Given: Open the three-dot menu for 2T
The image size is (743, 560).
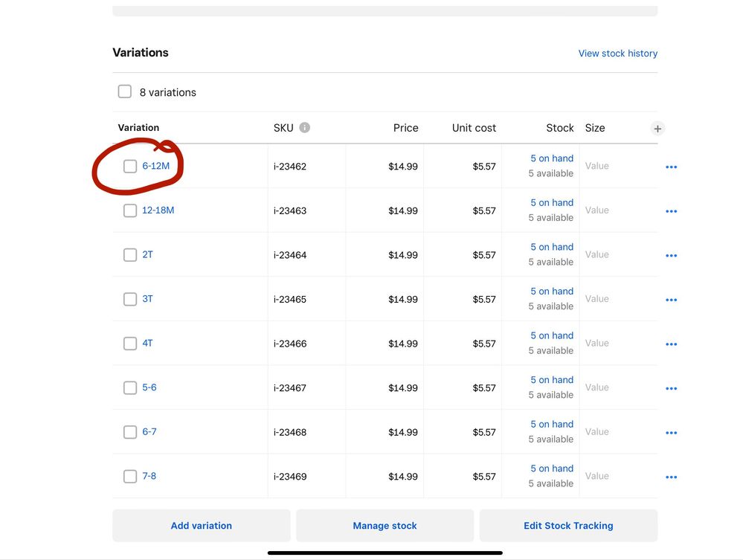Looking at the screenshot, I should pyautogui.click(x=671, y=256).
